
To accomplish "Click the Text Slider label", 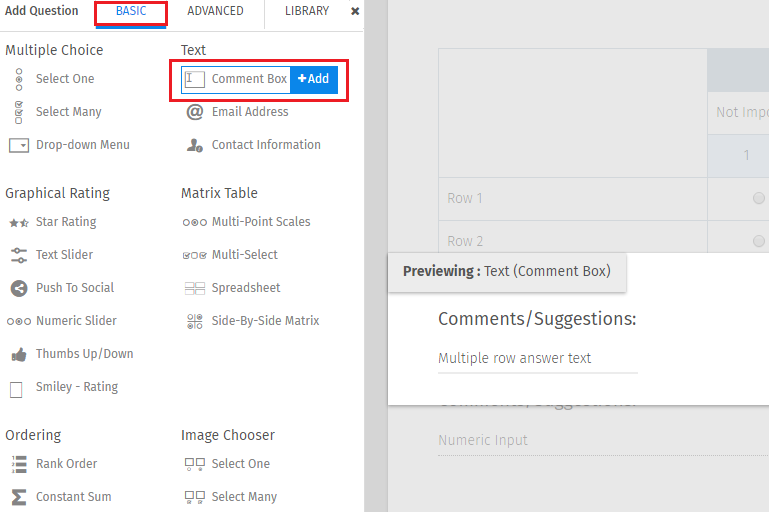I will pos(64,255).
